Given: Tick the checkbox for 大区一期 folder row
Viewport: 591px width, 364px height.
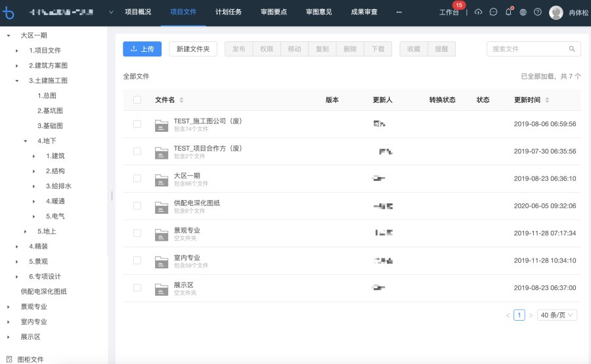Looking at the screenshot, I should 137,178.
